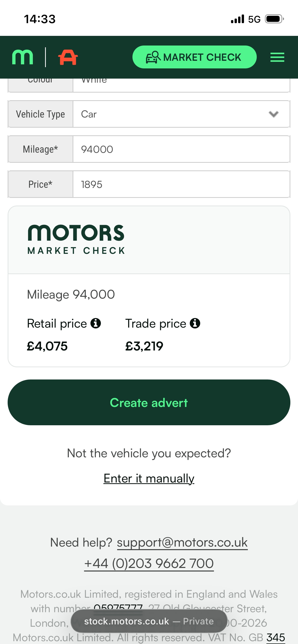The width and height of the screenshot is (298, 644).
Task: Tap the Retail price info icon
Action: 96,323
